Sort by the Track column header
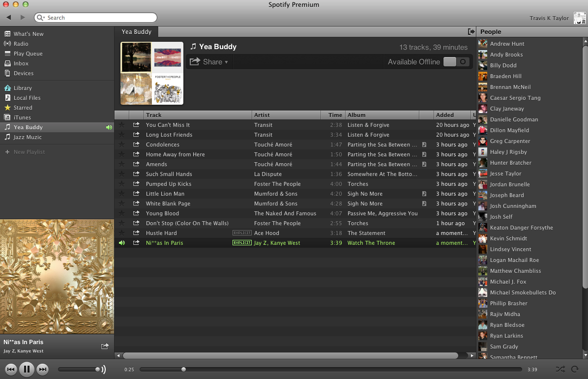 pos(198,115)
